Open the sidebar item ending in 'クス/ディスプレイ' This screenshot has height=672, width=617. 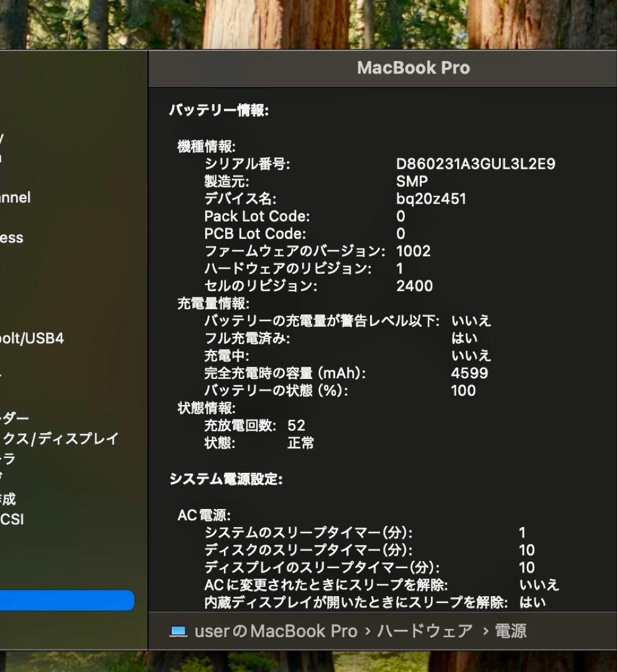[x=60, y=439]
